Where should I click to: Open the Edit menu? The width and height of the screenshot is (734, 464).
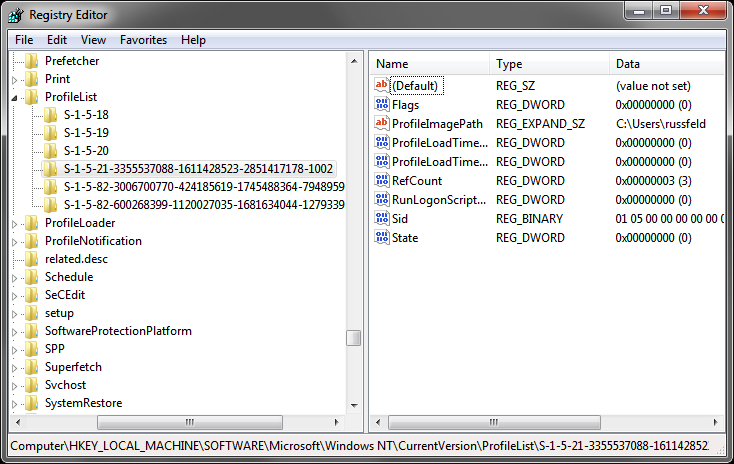[57, 40]
